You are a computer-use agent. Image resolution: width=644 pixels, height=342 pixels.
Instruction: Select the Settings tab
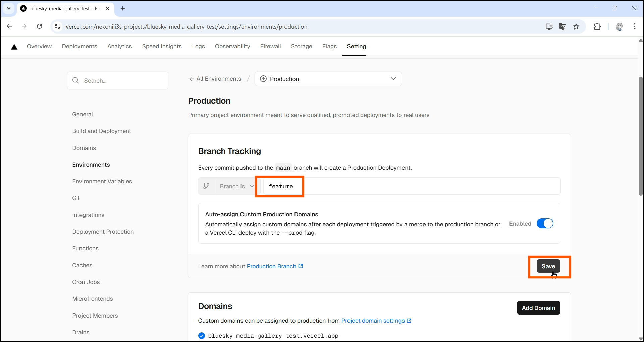click(x=356, y=46)
